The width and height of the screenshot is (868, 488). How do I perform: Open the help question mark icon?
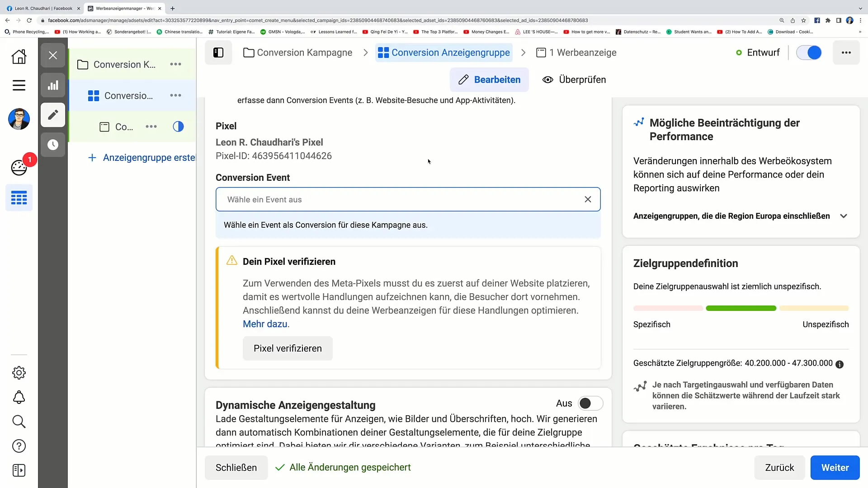pyautogui.click(x=19, y=446)
